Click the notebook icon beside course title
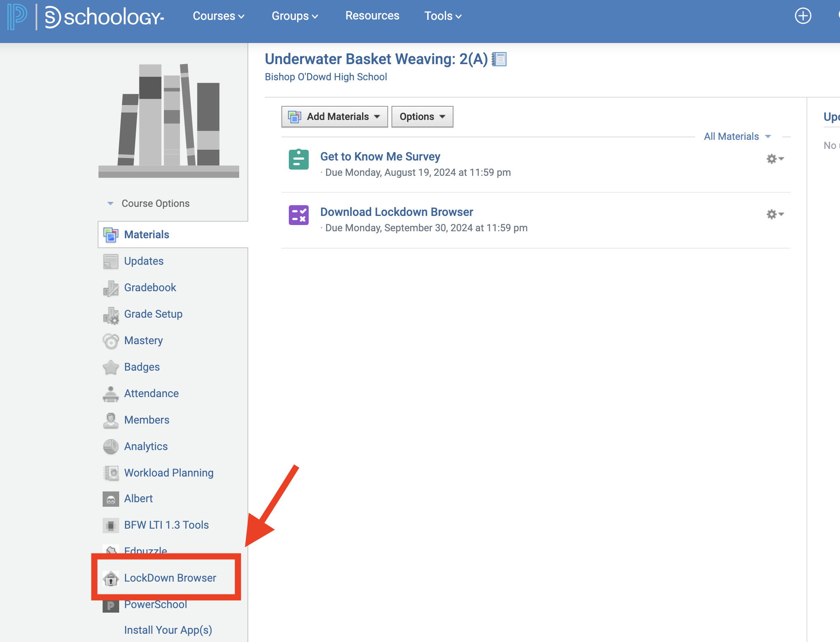 (499, 59)
